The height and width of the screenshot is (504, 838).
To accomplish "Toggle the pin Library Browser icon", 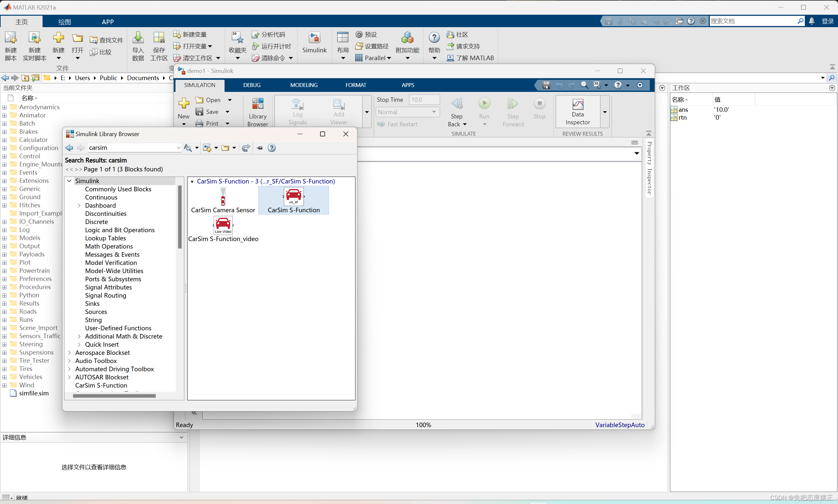I will (260, 148).
